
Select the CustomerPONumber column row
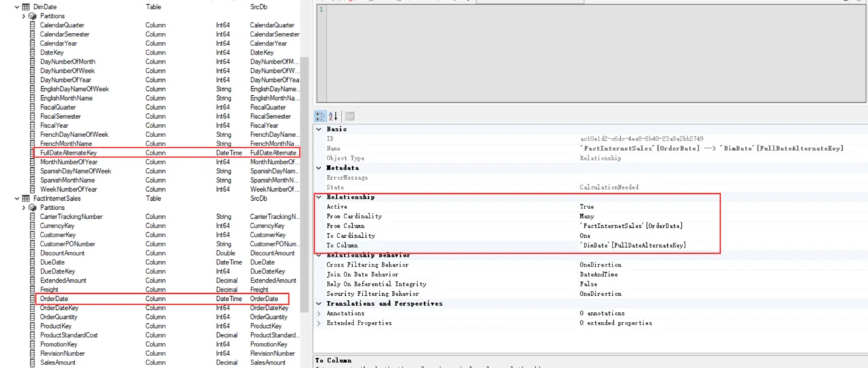click(165, 243)
